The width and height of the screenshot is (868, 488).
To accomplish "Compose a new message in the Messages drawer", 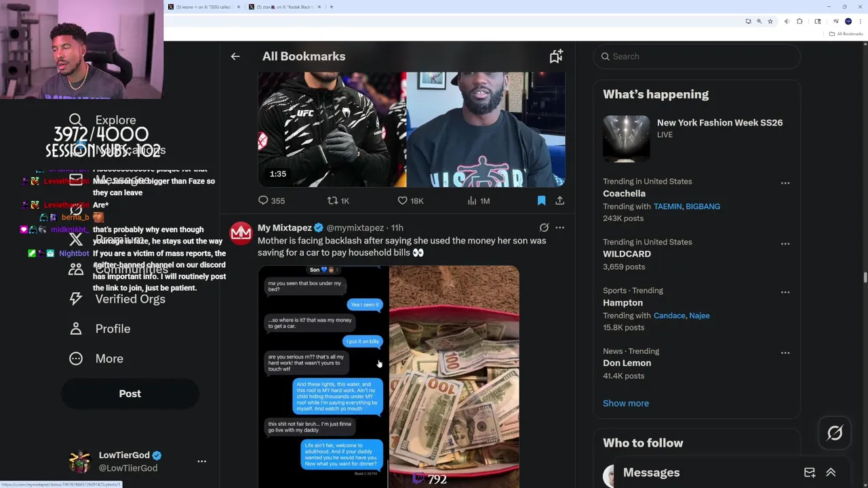I will (x=810, y=472).
